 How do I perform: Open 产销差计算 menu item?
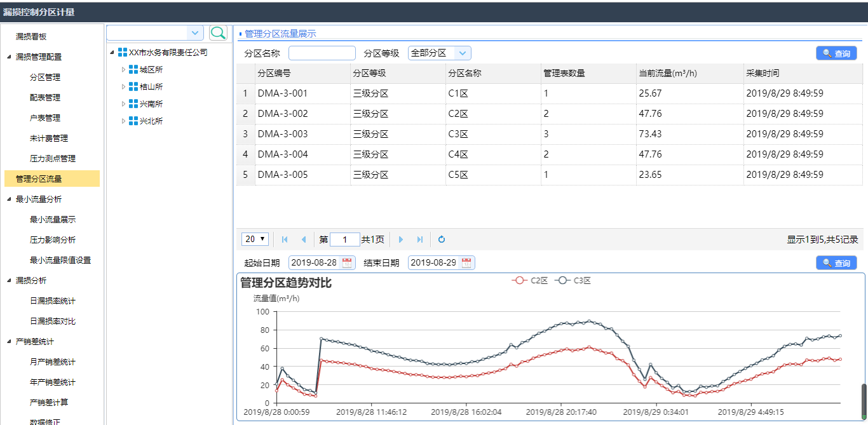[x=49, y=403]
